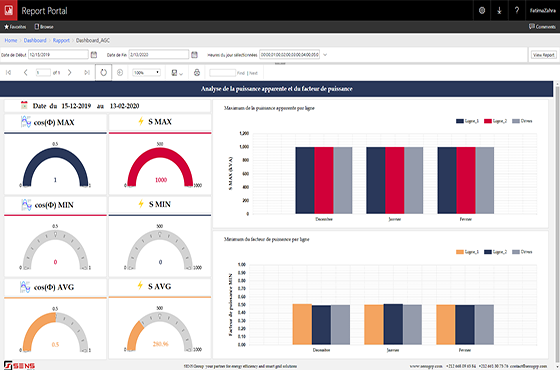Click the wave icon beside cos(Φ) MAX

coord(26,121)
